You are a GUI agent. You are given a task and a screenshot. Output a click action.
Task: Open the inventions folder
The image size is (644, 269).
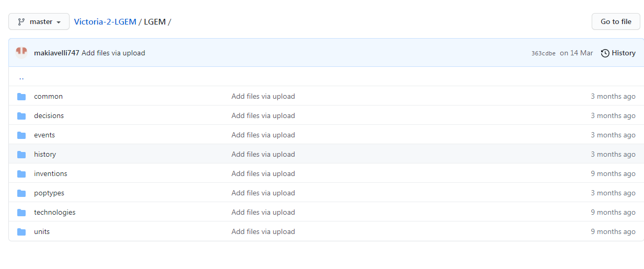pos(51,173)
